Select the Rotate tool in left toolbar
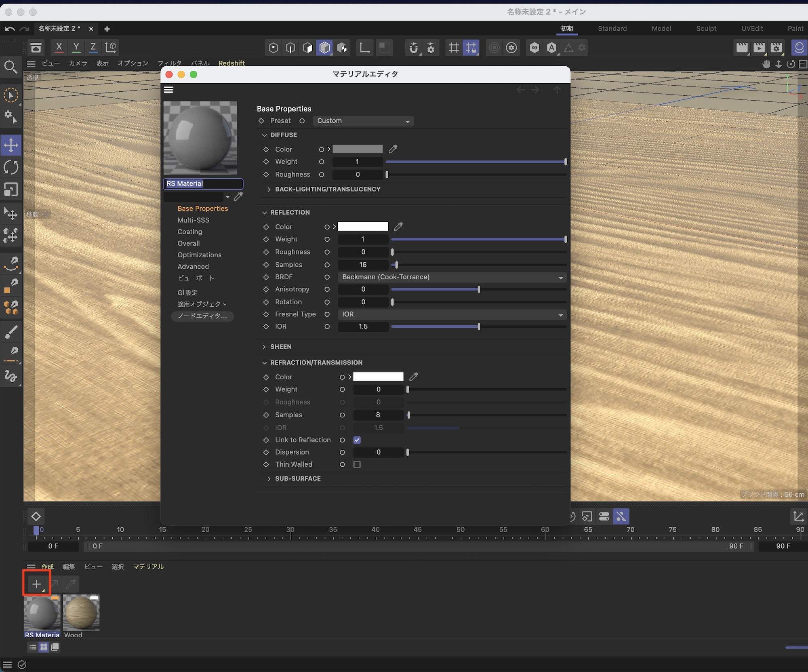This screenshot has width=808, height=672. tap(11, 167)
